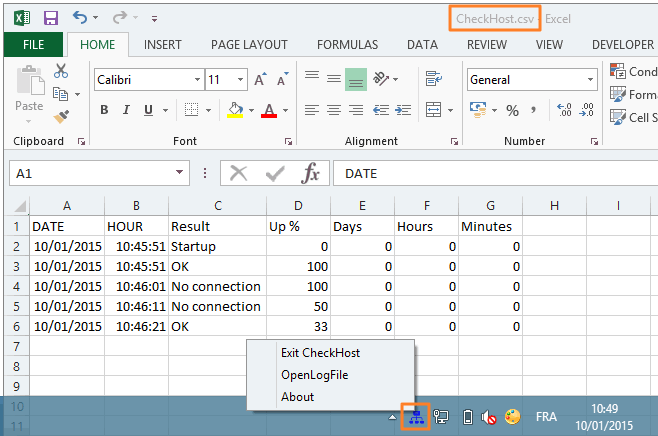The height and width of the screenshot is (436, 658).
Task: Decrease the font size
Action: tap(282, 79)
